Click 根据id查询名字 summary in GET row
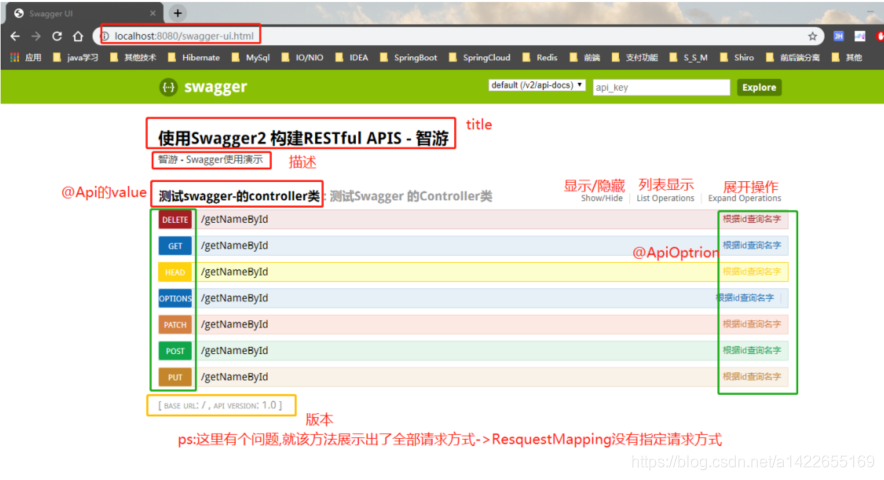Image resolution: width=884 pixels, height=480 pixels. click(x=752, y=245)
